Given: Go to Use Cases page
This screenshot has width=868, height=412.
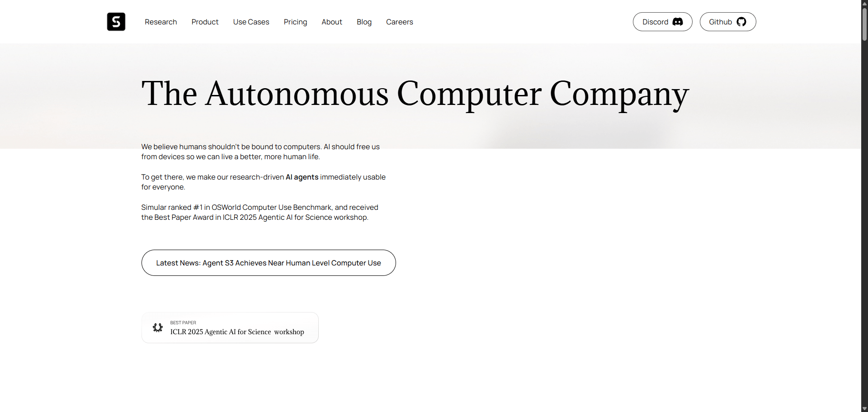Looking at the screenshot, I should [x=251, y=22].
